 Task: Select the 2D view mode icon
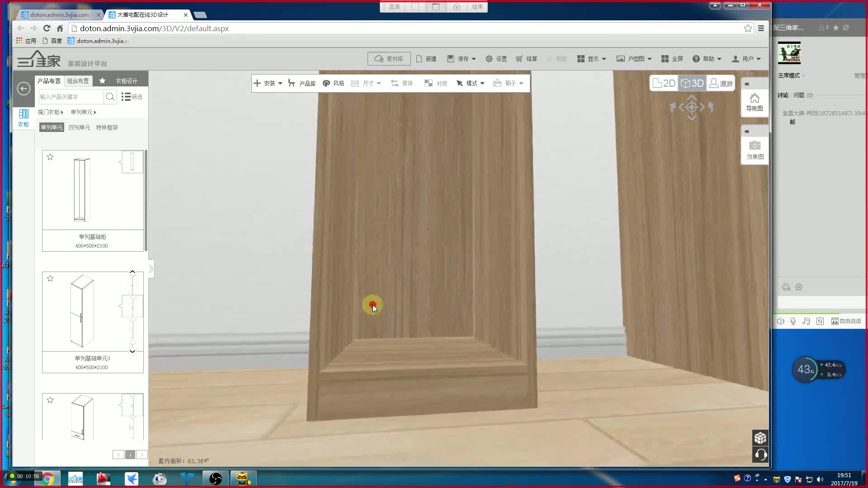[664, 84]
